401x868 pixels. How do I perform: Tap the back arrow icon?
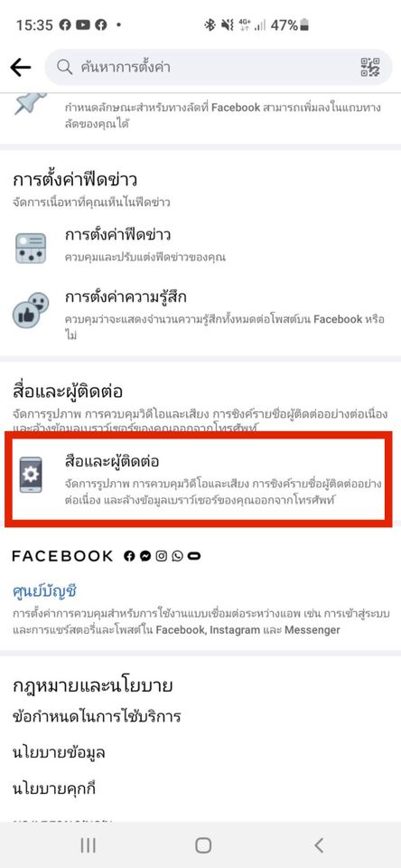(x=21, y=68)
